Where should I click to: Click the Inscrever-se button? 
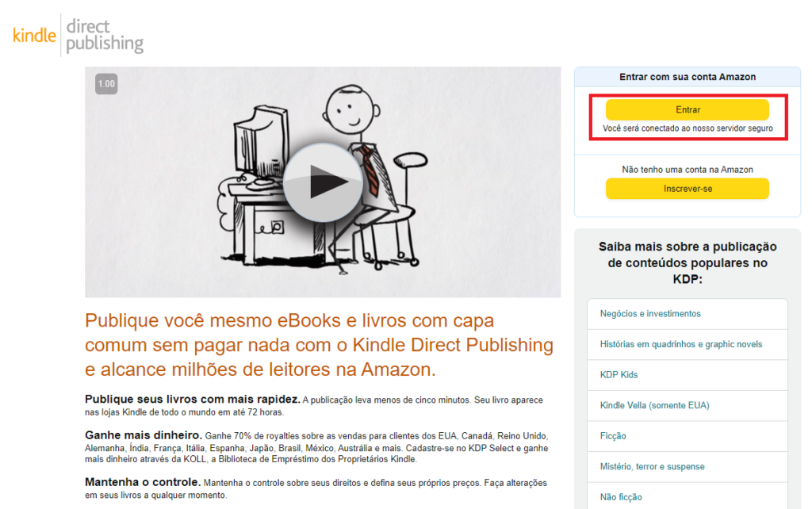click(x=688, y=189)
